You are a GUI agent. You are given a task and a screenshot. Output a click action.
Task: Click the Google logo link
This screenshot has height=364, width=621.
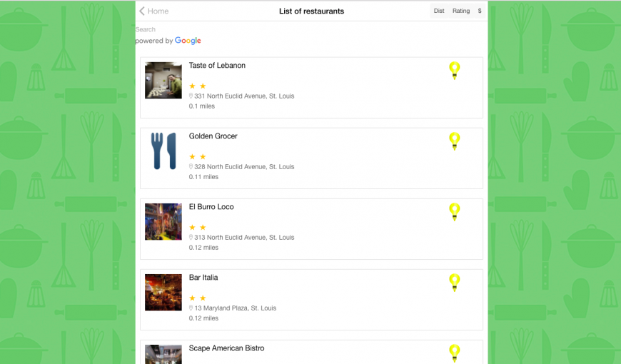[188, 41]
